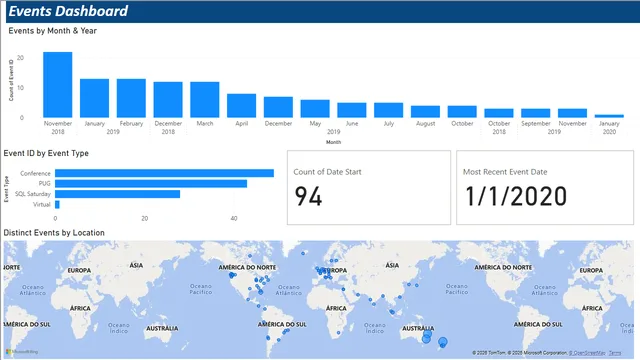Click the Count of Date Start card value 94

308,196
